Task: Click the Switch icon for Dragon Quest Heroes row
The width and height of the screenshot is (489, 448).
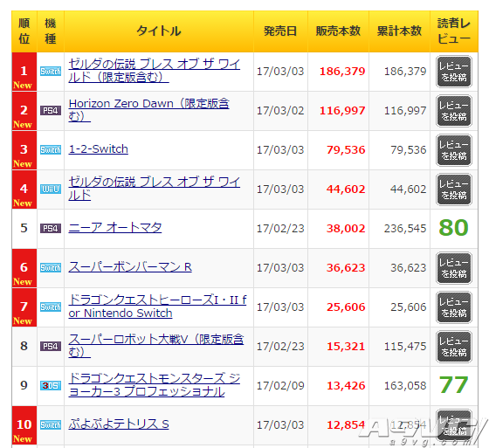Action: (51, 307)
